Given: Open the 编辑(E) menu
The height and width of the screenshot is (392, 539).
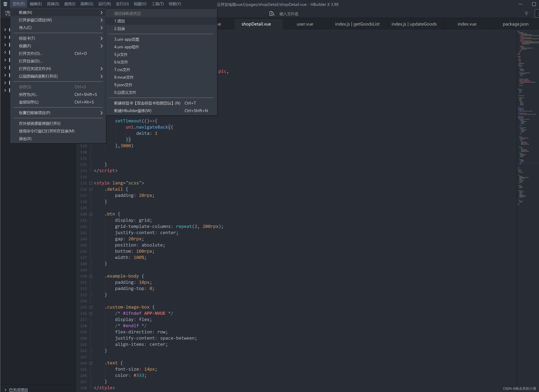Looking at the screenshot, I should pos(36,4).
